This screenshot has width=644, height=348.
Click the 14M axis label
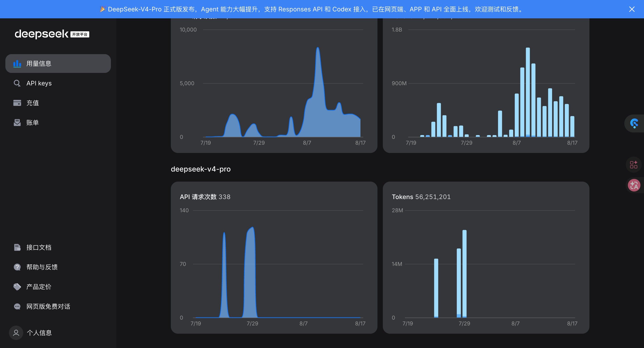pyautogui.click(x=397, y=264)
